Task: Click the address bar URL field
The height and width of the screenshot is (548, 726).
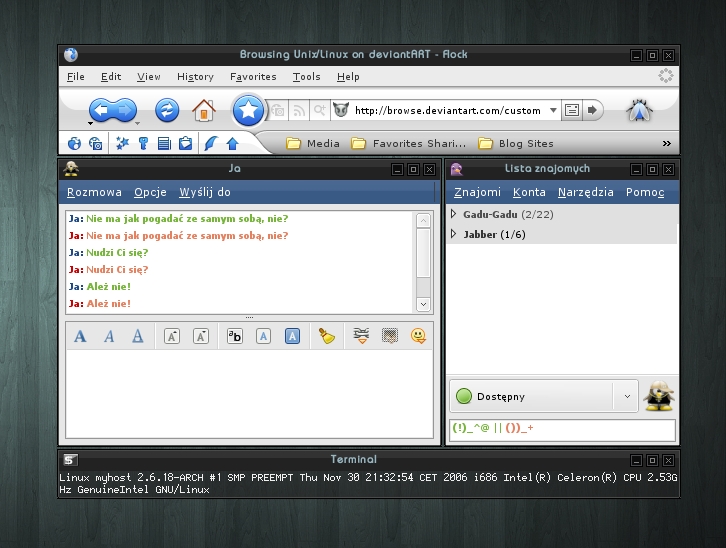Action: pos(447,110)
